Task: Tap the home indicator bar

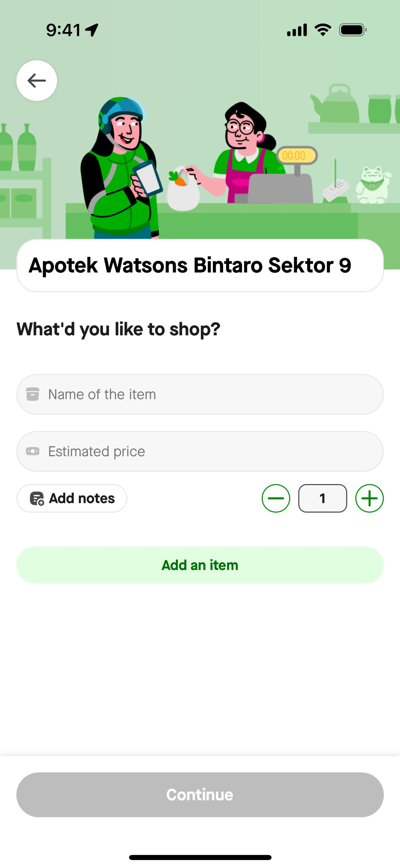Action: point(200,857)
